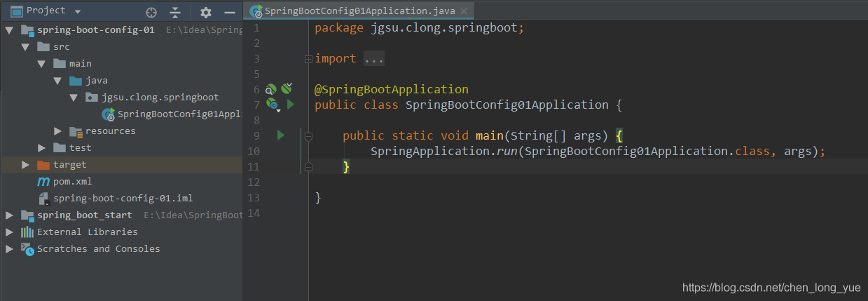Click the .iml file icon
The width and height of the screenshot is (868, 301).
tap(43, 199)
